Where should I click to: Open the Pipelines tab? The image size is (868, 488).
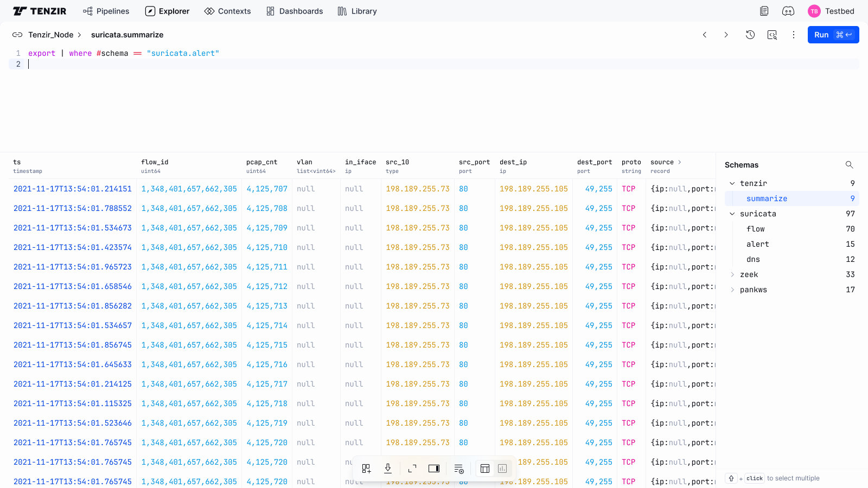(106, 11)
